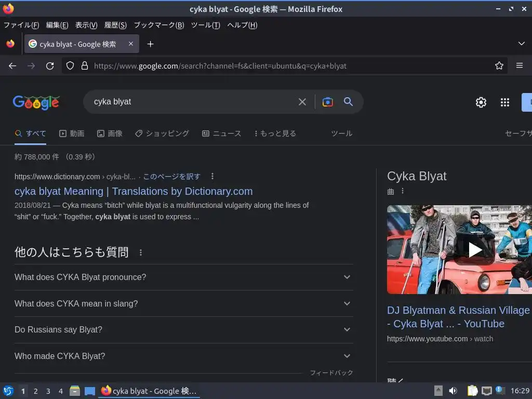This screenshot has height=399, width=532.
Task: Open options dots under Cyka Blyat panel title
Action: click(x=403, y=191)
